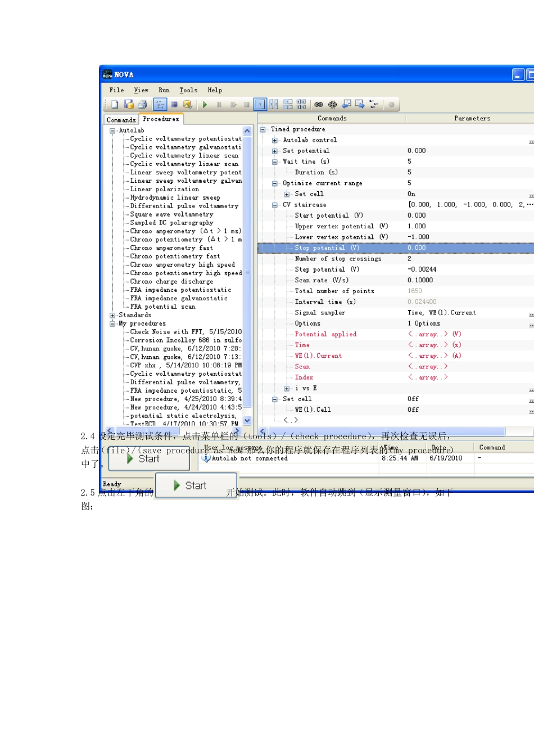
Task: Select the highlighted setup view toolbar icon
Action: click(x=160, y=105)
